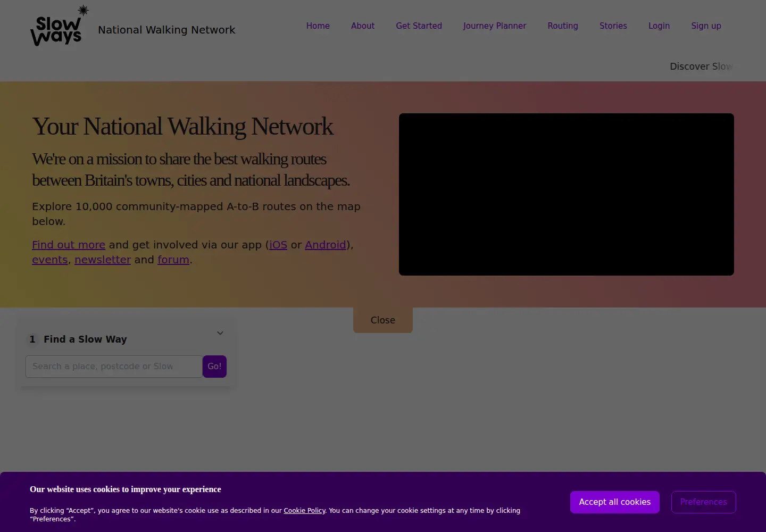Click the Find a Slow Way heading

point(85,339)
